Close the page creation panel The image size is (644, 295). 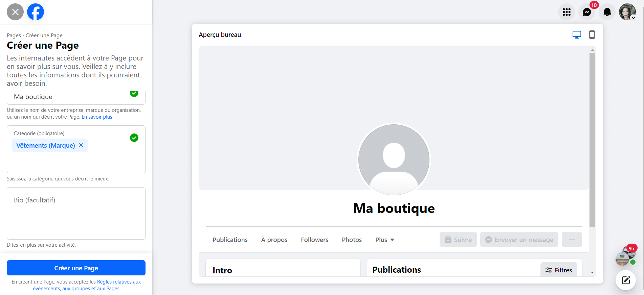pos(15,12)
